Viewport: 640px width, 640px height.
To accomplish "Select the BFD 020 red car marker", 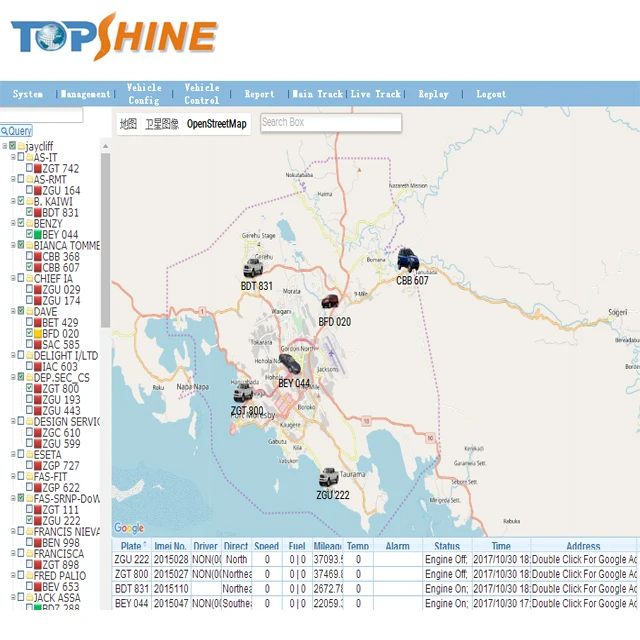I will (330, 301).
